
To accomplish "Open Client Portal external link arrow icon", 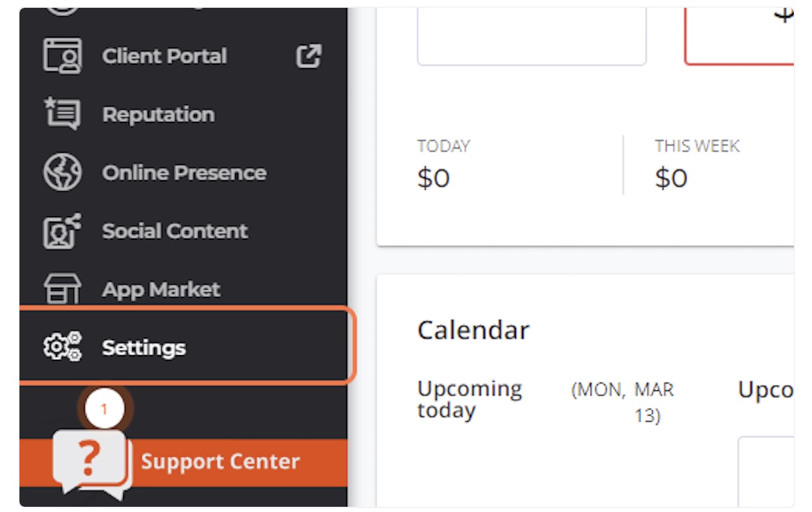I will click(308, 56).
